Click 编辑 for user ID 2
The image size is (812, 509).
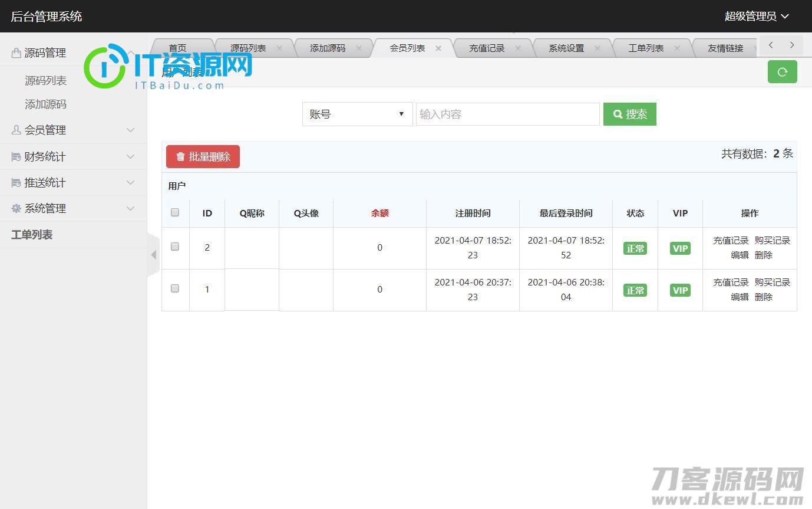tap(740, 255)
